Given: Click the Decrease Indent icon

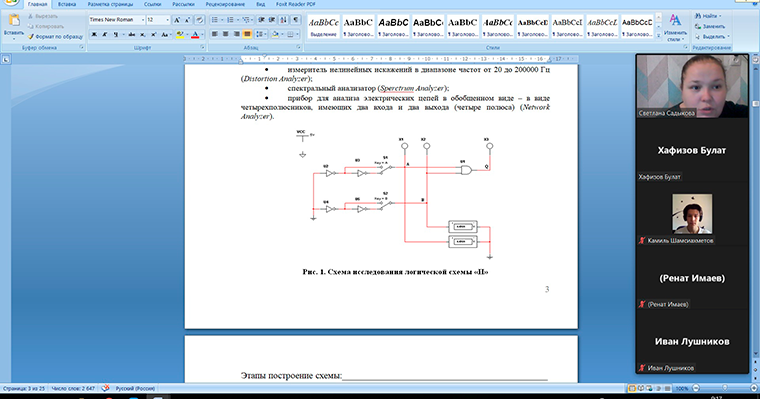Looking at the screenshot, I should click(x=261, y=20).
